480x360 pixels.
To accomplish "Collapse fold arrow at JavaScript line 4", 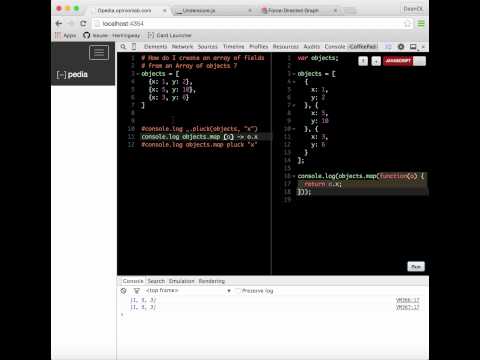I will [x=294, y=82].
